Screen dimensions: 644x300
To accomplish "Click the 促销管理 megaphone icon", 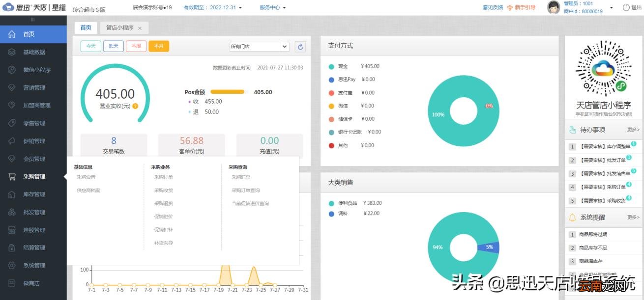I will (12, 141).
